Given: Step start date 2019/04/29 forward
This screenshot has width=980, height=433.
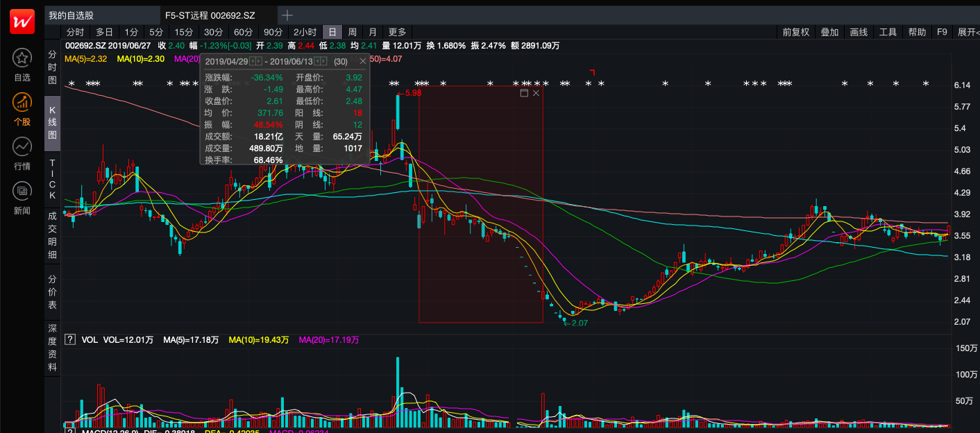Looking at the screenshot, I should pyautogui.click(x=260, y=61).
